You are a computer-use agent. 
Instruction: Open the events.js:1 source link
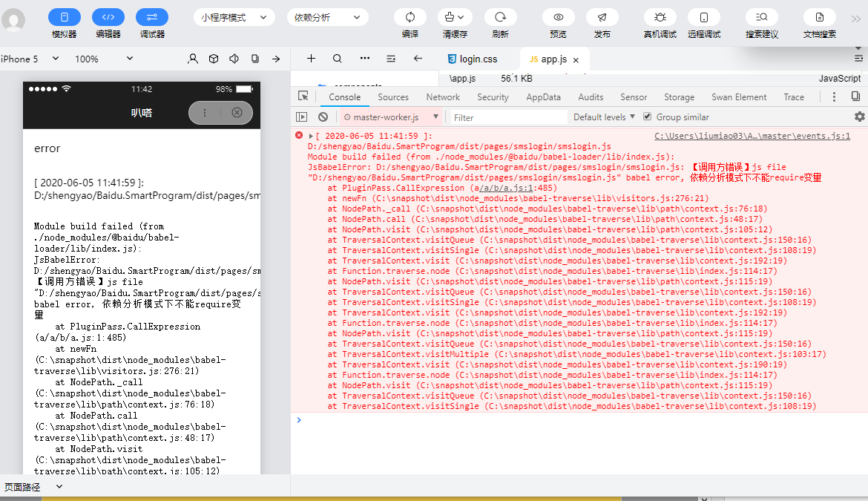[752, 136]
